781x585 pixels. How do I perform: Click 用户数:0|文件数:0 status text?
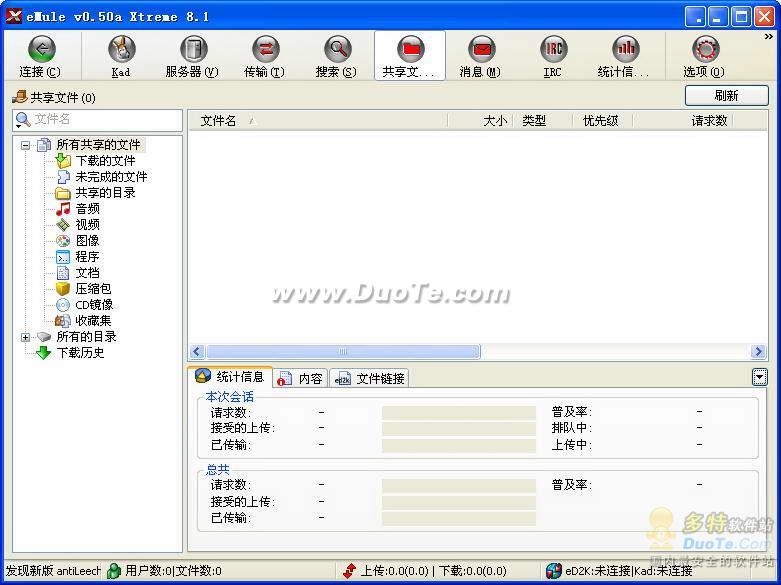pyautogui.click(x=173, y=571)
